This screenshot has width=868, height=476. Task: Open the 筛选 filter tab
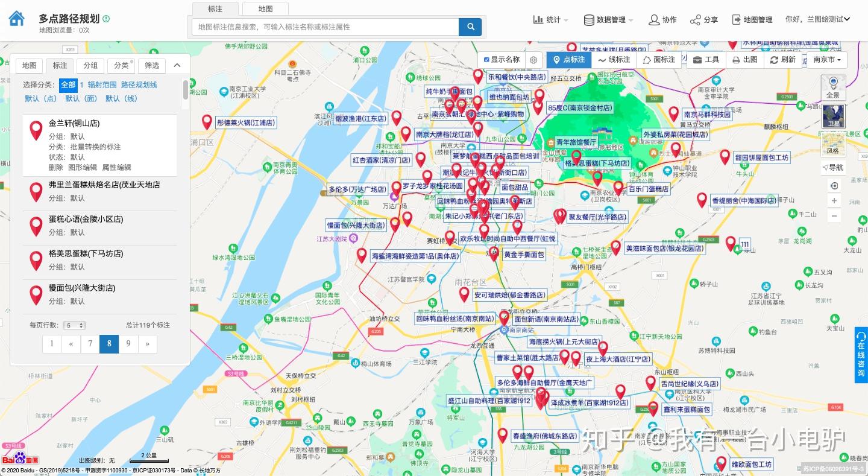tap(152, 65)
